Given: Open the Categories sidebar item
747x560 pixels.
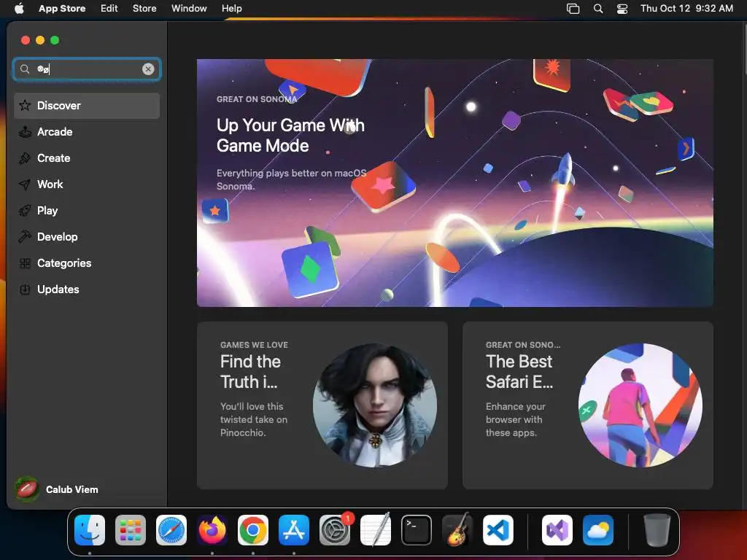Looking at the screenshot, I should [87, 262].
